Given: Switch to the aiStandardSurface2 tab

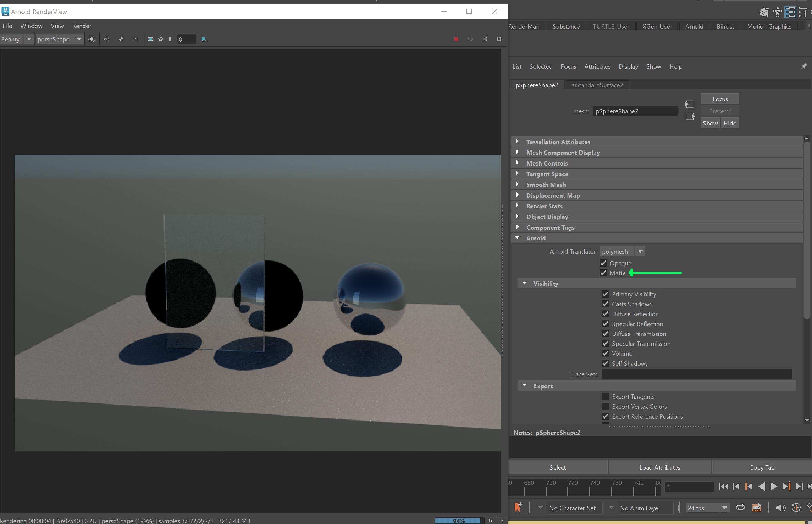Looking at the screenshot, I should coord(597,85).
